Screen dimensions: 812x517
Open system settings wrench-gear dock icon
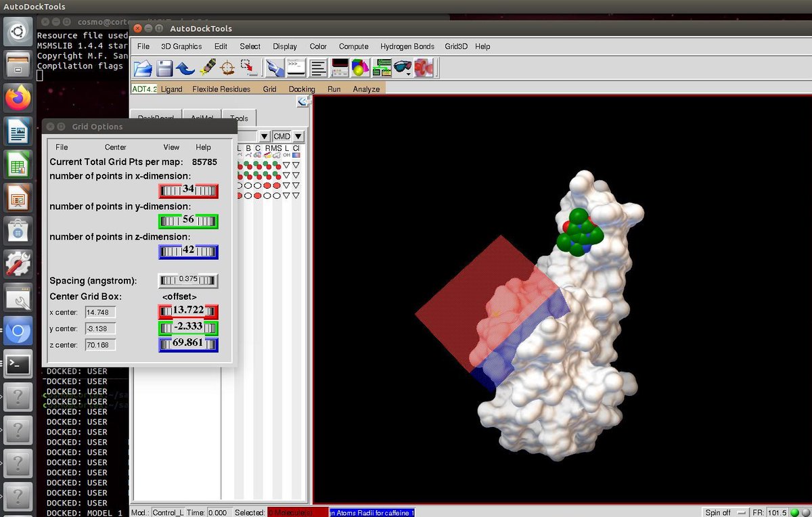pyautogui.click(x=18, y=265)
